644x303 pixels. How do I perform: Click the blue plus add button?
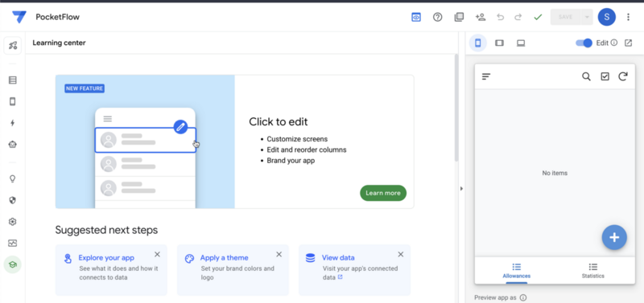(x=614, y=237)
